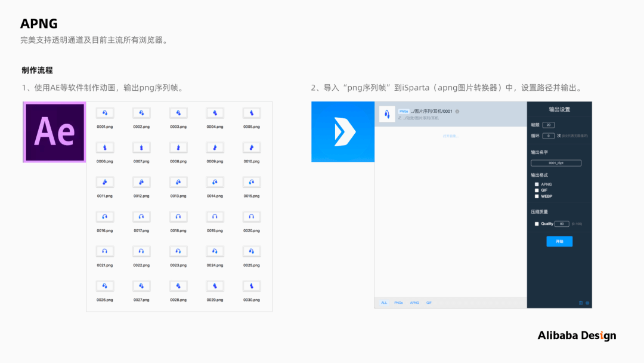Toggle the APNG output format checkbox
644x363 pixels.
(x=537, y=184)
